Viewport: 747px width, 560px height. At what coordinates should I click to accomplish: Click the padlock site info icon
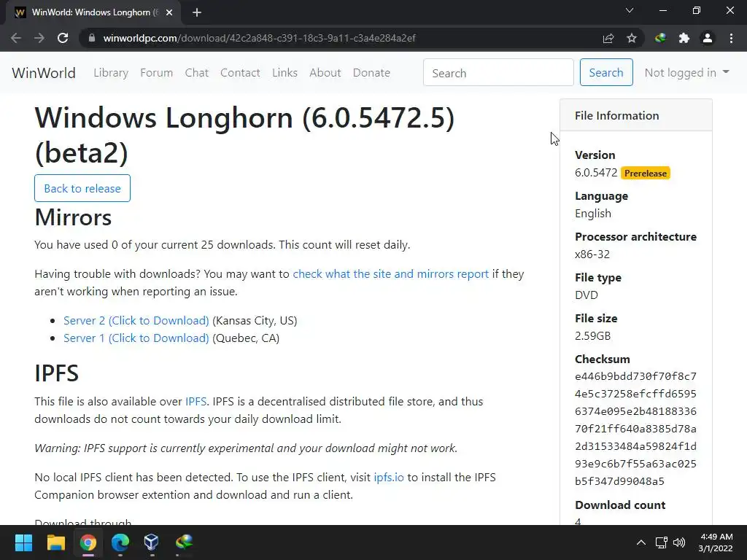[x=91, y=38]
